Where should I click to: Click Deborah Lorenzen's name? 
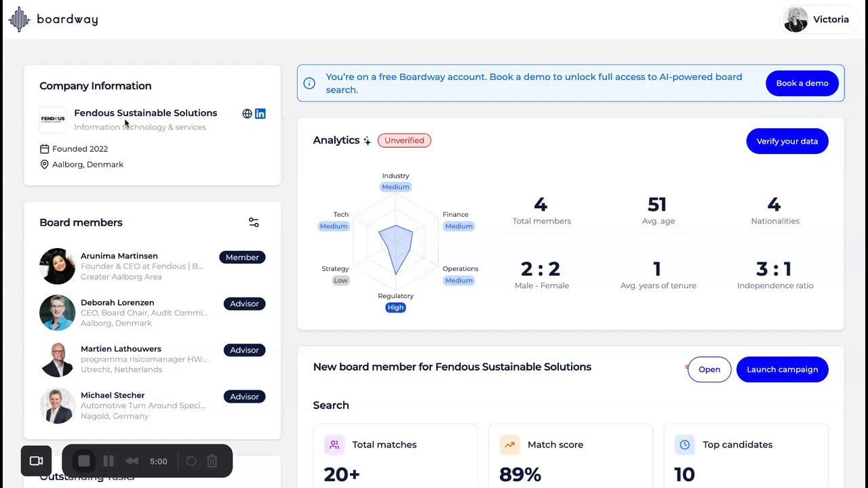117,302
